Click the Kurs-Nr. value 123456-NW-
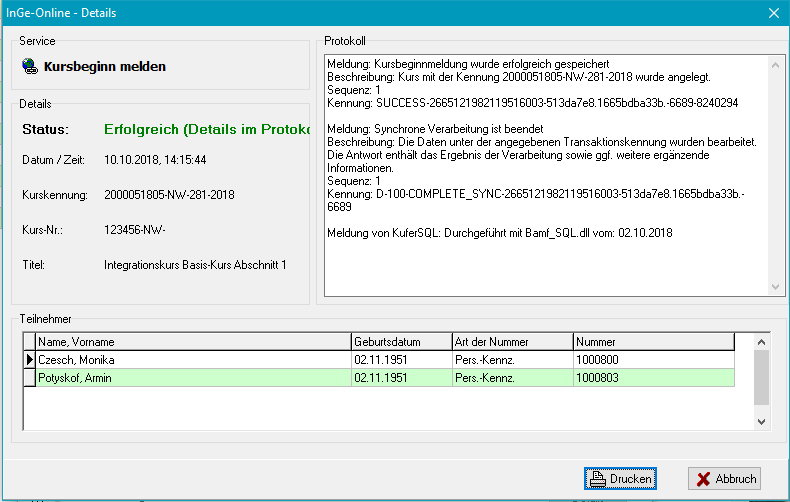 pos(135,230)
